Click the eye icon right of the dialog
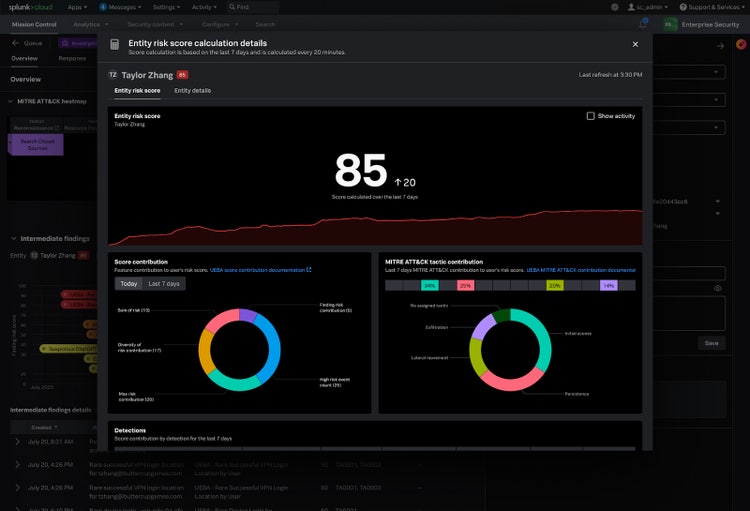 pyautogui.click(x=717, y=288)
